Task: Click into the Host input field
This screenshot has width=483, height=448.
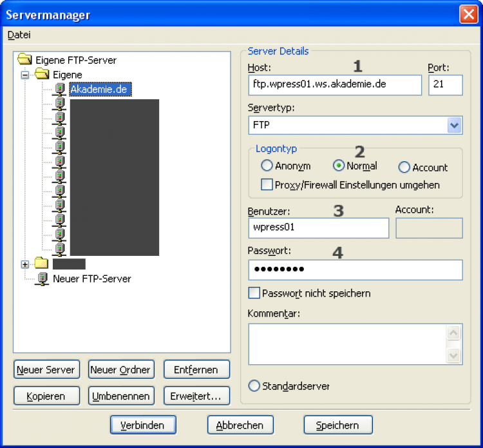Action: click(x=334, y=84)
